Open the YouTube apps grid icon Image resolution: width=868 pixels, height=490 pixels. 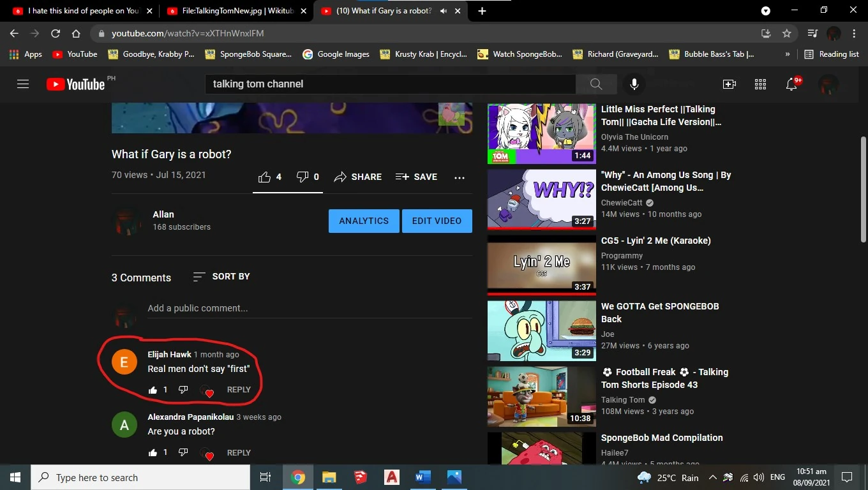[760, 84]
